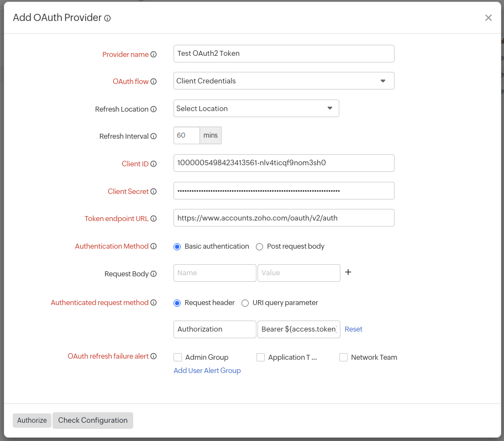Add a new request body parameter row
This screenshot has width=504, height=441.
(x=347, y=272)
